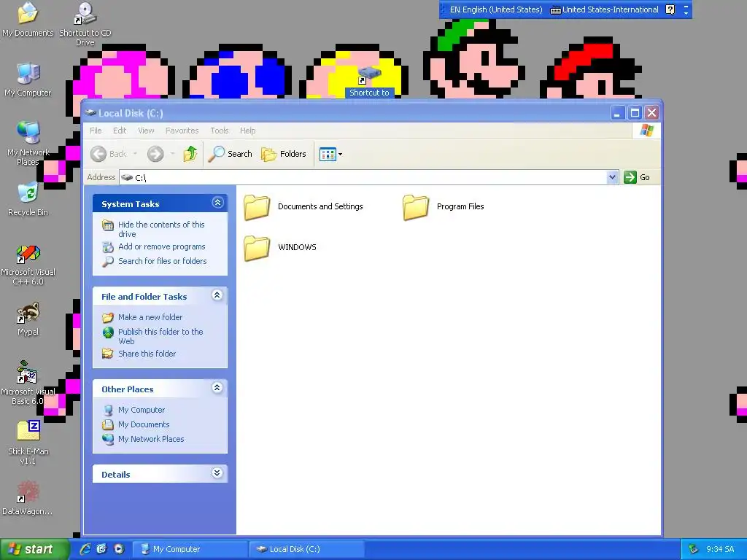Open the language bar options arrow
The image size is (747, 560).
686,13
